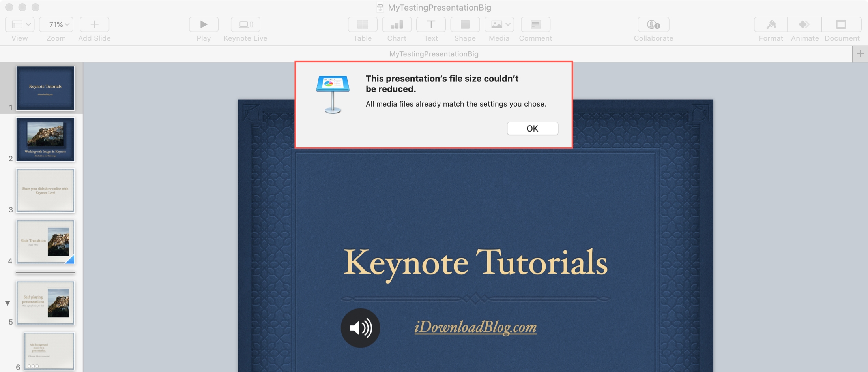Collapse the slide group at slide 5
The height and width of the screenshot is (372, 868).
7,303
